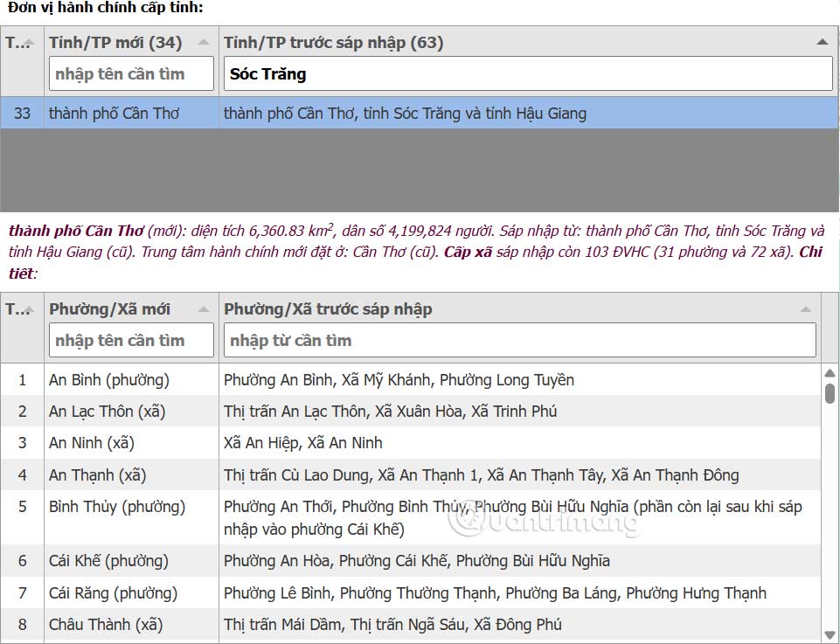Viewport: 840px width, 644px height.
Task: Select the "Châu Thành (xã)" row
Action: click(350, 625)
